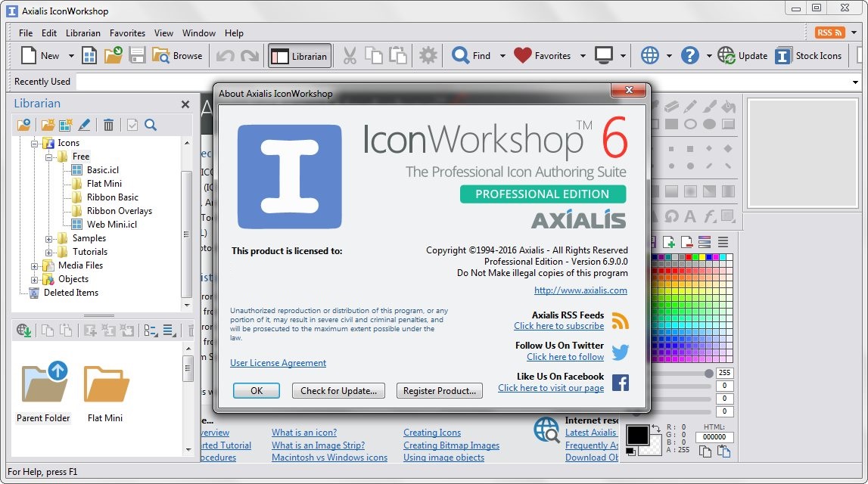
Task: Click the Redo arrow icon
Action: tap(250, 56)
